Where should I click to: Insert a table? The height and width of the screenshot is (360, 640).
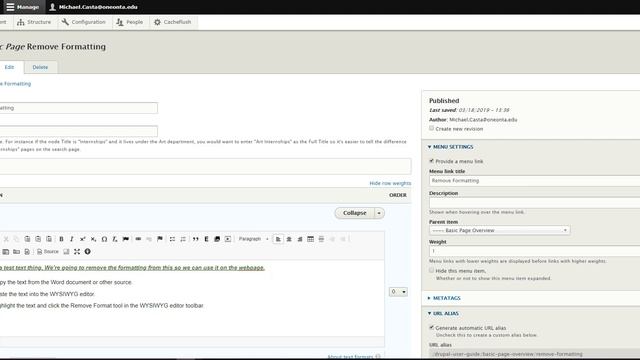pyautogui.click(x=311, y=239)
